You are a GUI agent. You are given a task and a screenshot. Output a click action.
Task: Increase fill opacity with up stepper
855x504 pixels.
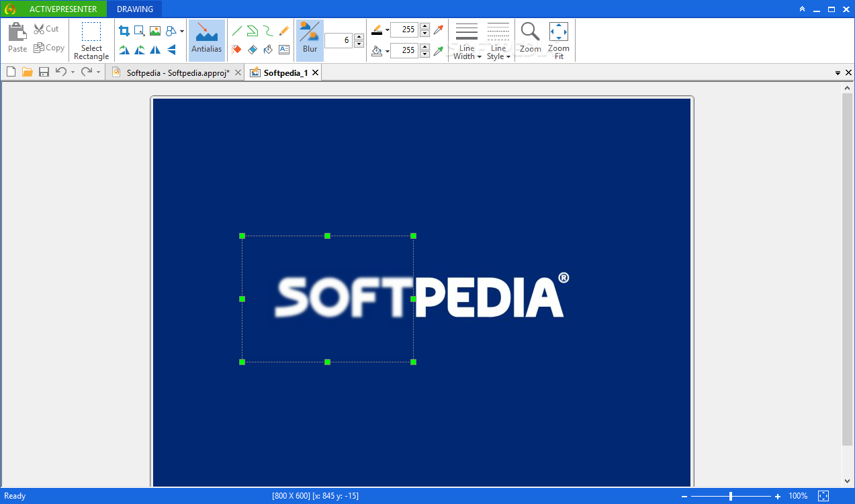424,48
